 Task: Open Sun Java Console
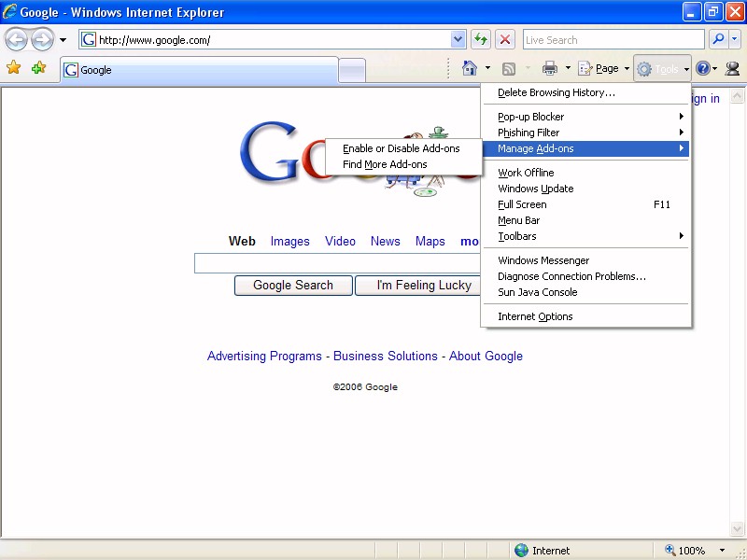pos(586,292)
